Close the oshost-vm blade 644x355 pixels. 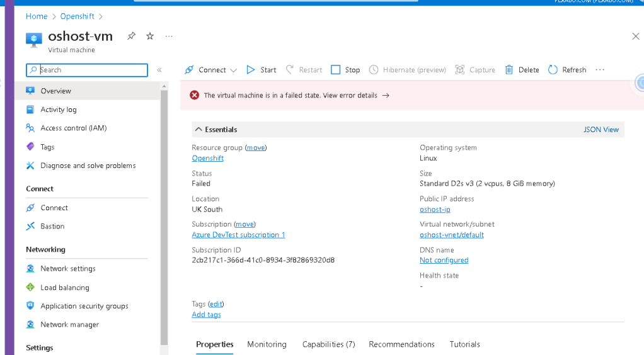(635, 36)
